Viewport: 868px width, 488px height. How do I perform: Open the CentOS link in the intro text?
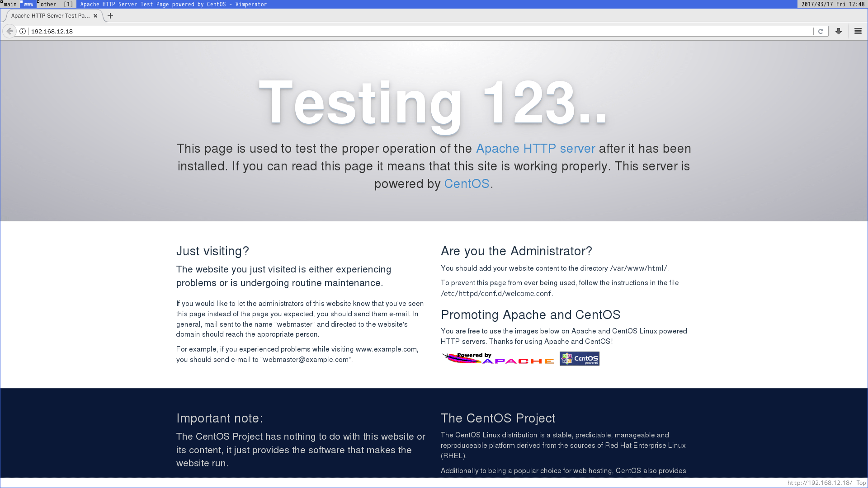tap(467, 184)
